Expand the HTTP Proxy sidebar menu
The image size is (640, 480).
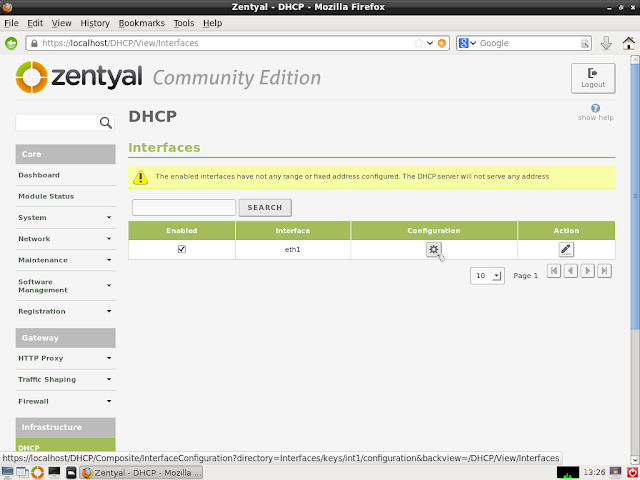(65, 358)
